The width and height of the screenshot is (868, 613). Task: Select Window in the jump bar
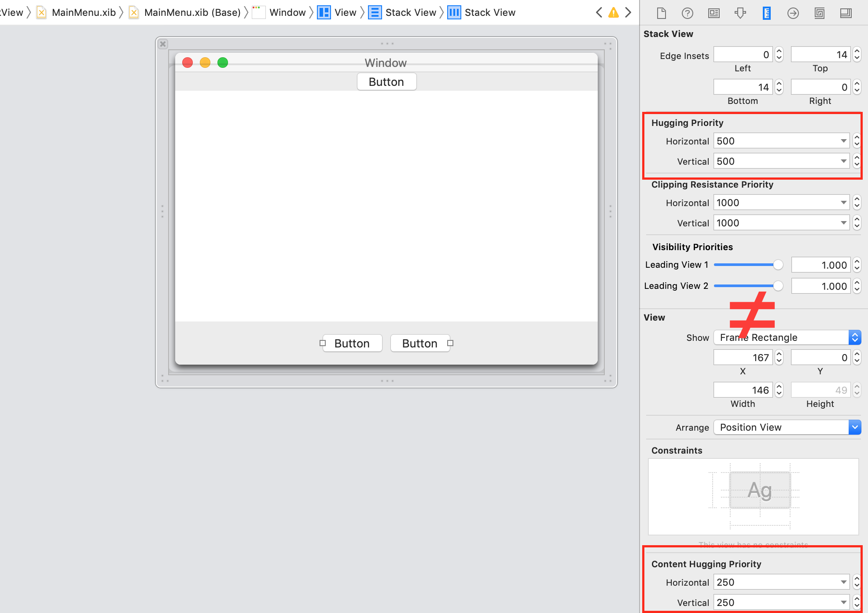click(x=287, y=12)
